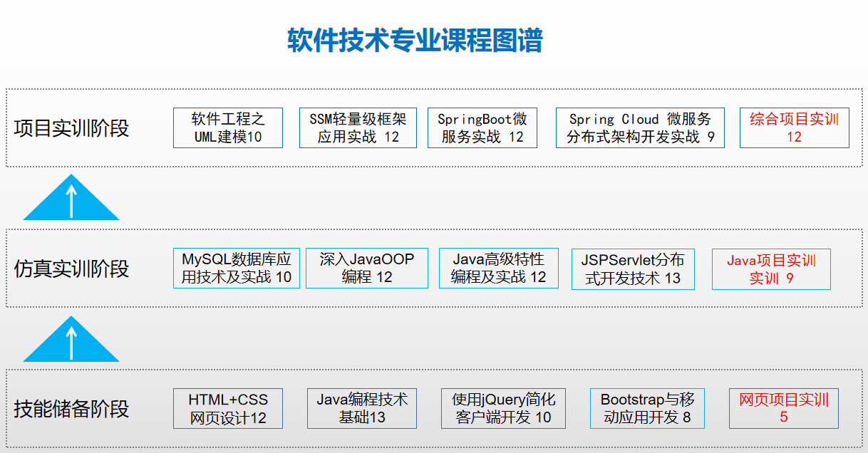This screenshot has width=868, height=453.
Task: Select the 项目实训阶段 stage label
Action: [71, 128]
